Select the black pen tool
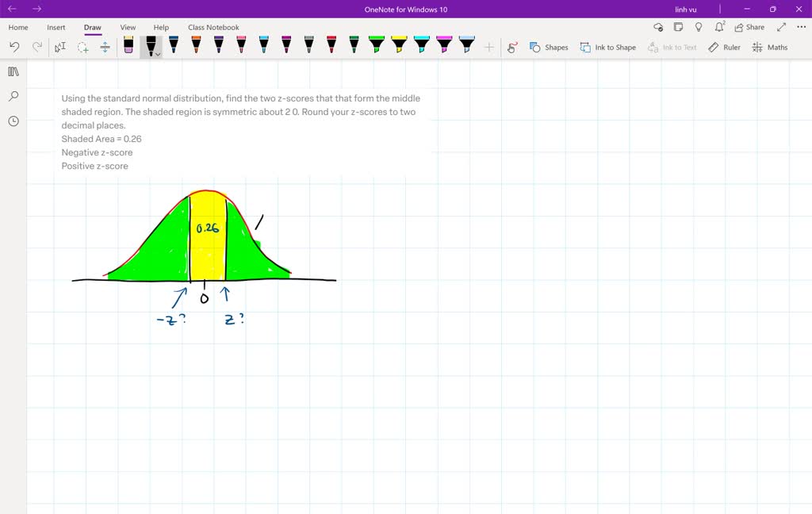Viewport: 812px width, 514px height. coord(151,44)
